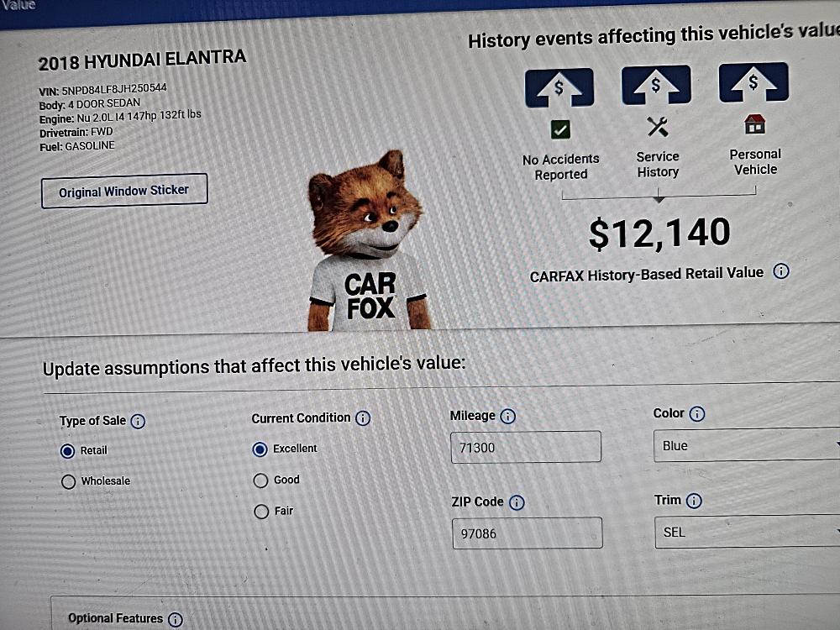This screenshot has width=840, height=630.
Task: Click the Mileage input field
Action: (525, 448)
